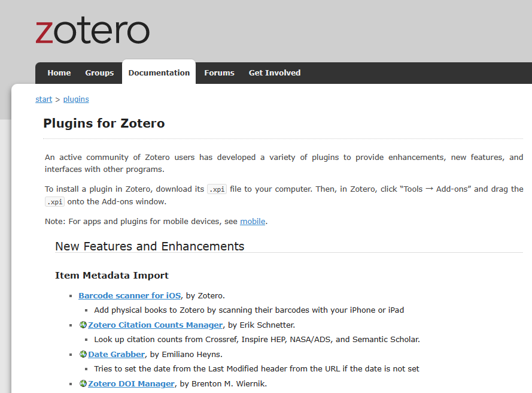Click the New Features and Enhancements heading
532x393 pixels.
point(150,246)
